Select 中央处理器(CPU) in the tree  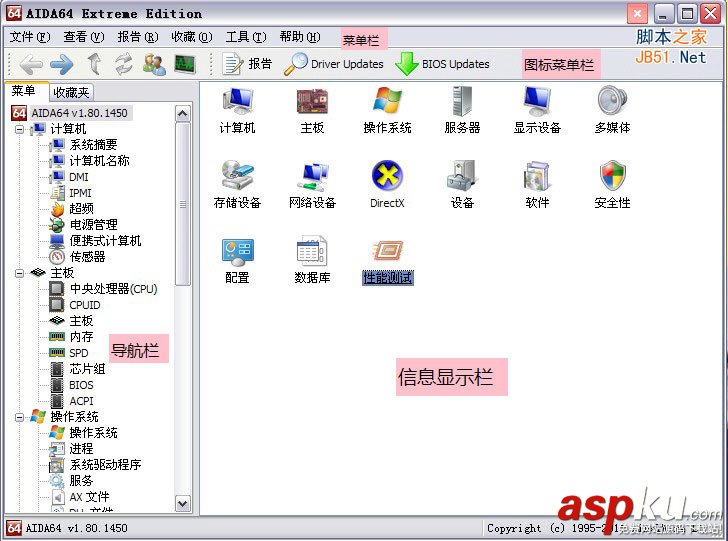(104, 289)
